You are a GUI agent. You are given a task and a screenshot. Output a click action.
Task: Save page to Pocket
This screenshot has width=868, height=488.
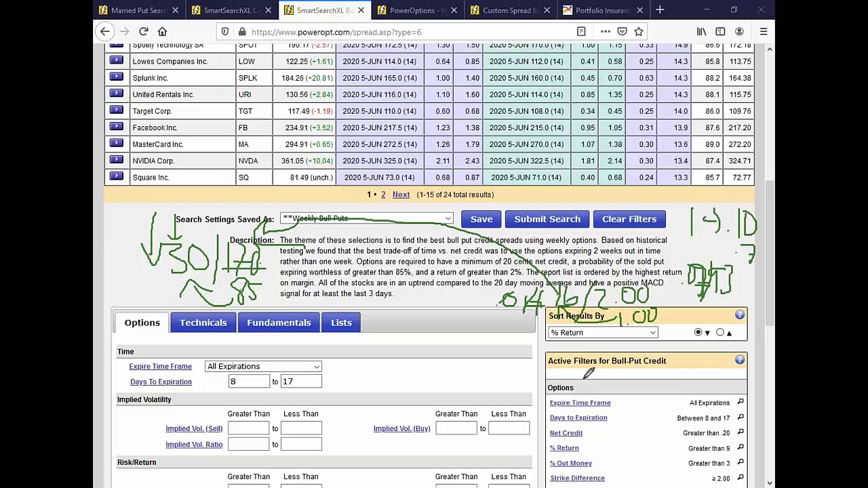tap(622, 31)
